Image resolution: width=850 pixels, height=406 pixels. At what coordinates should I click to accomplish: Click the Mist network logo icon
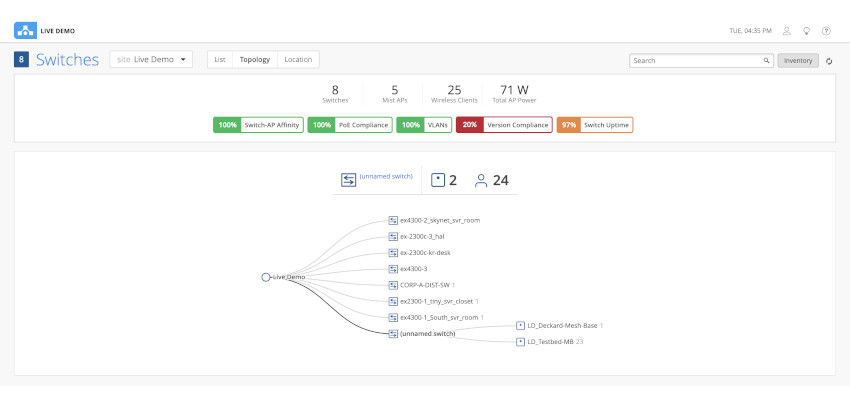25,30
